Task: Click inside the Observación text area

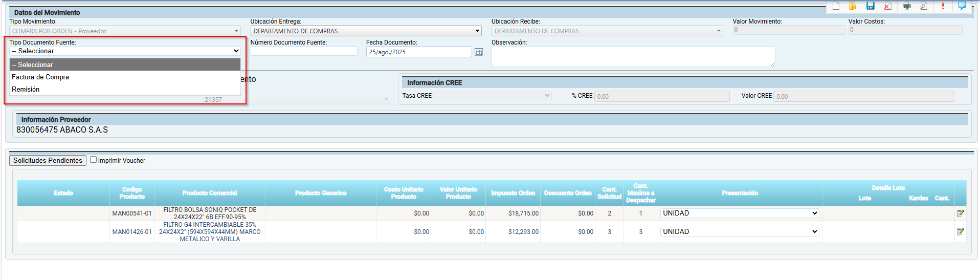Action: pyautogui.click(x=633, y=56)
